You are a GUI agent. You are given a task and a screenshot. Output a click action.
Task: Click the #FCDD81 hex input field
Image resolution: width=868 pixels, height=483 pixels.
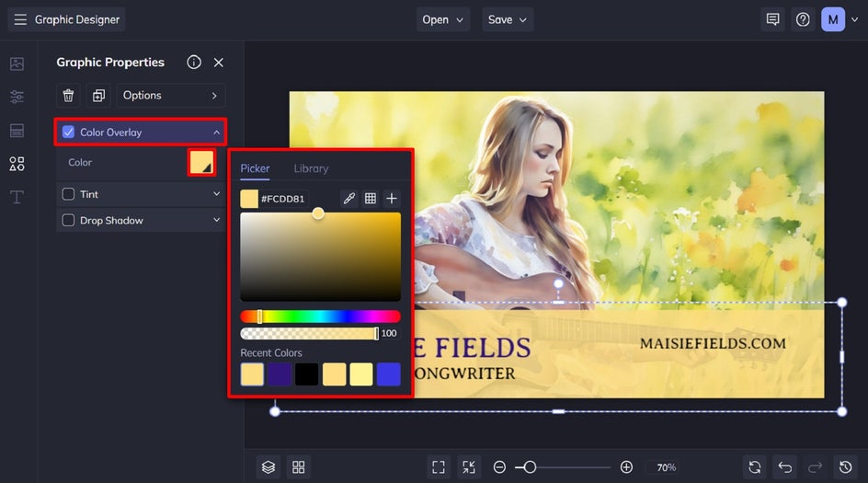[x=283, y=199]
